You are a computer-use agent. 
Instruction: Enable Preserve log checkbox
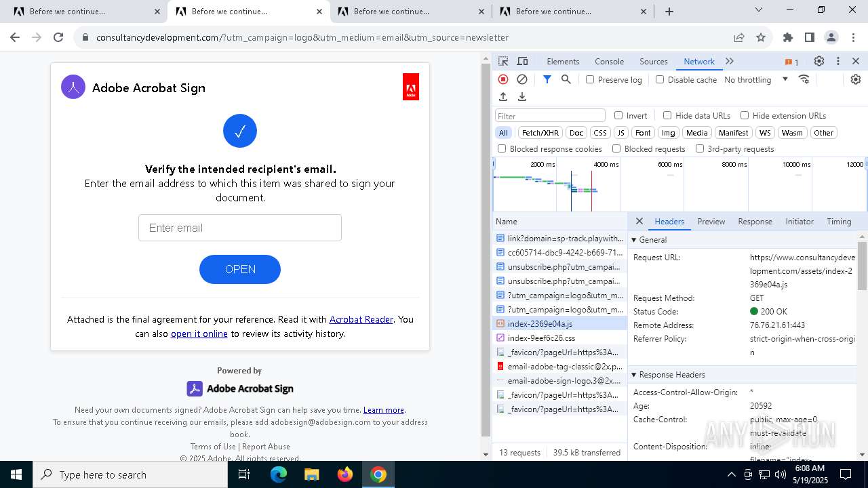[590, 79]
